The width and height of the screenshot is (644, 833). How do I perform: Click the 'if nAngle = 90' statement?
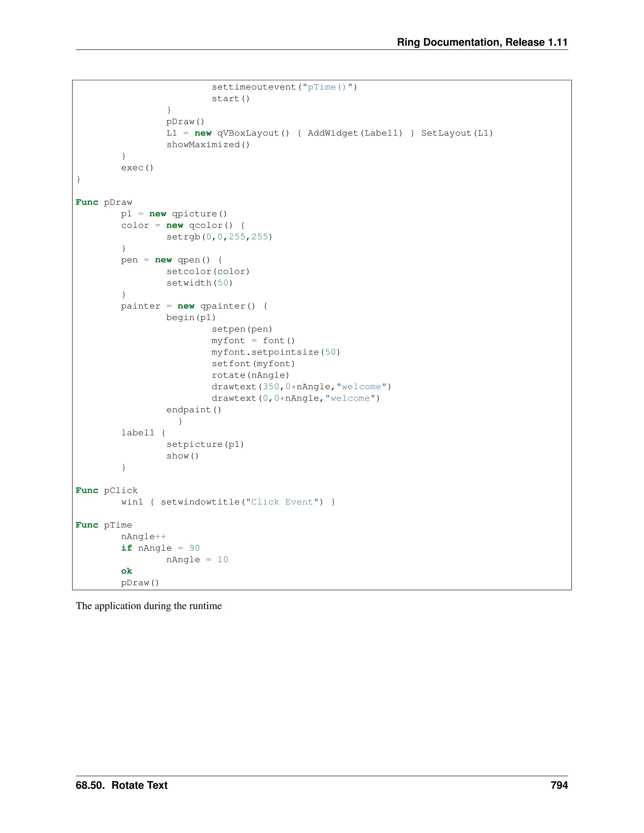click(x=160, y=548)
